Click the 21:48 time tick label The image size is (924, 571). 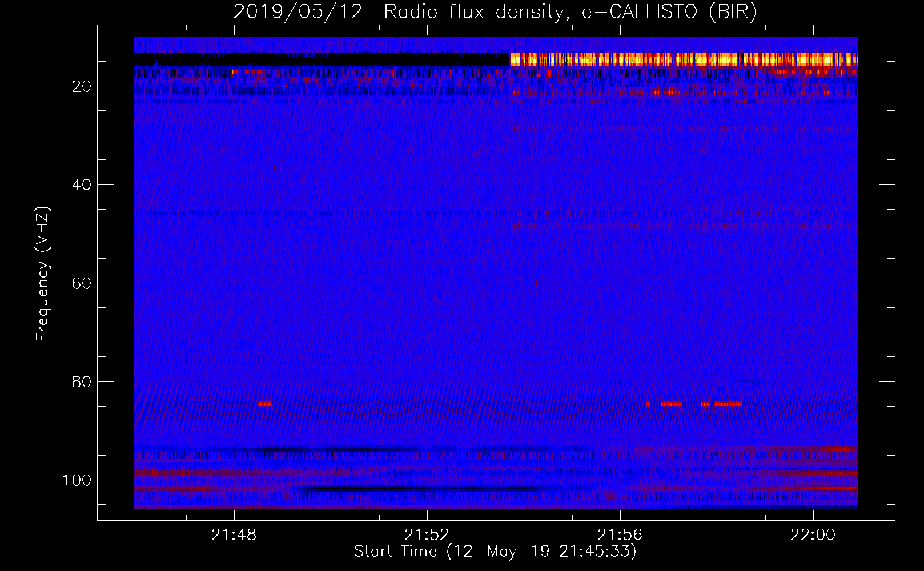(234, 535)
